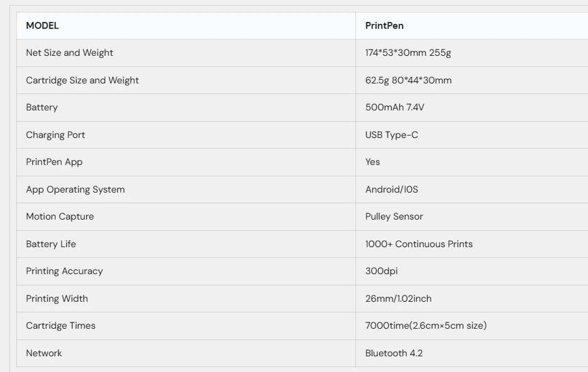588x372 pixels.
Task: Click the Bluetooth 4.2 value
Action: click(394, 353)
